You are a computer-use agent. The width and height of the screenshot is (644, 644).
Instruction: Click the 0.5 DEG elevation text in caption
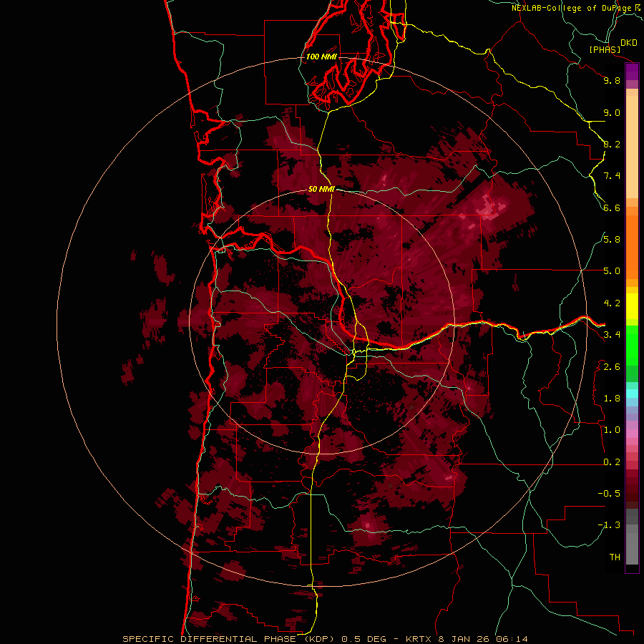pos(364,639)
